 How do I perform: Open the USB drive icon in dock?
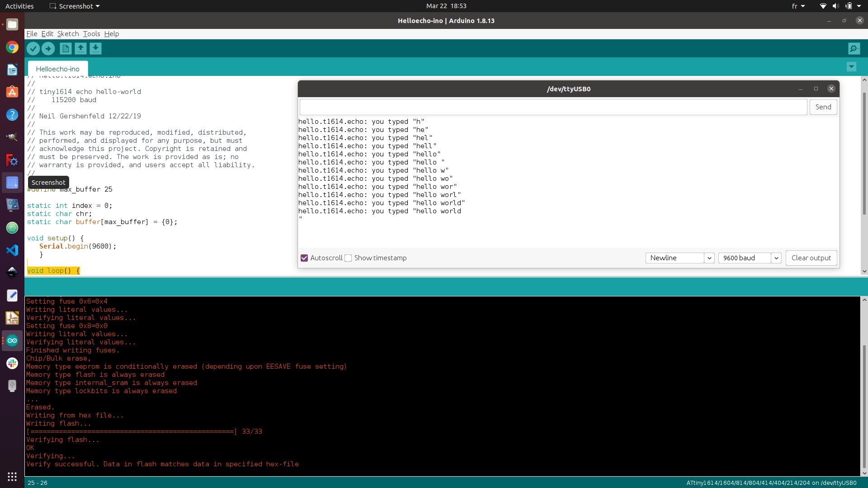12,386
